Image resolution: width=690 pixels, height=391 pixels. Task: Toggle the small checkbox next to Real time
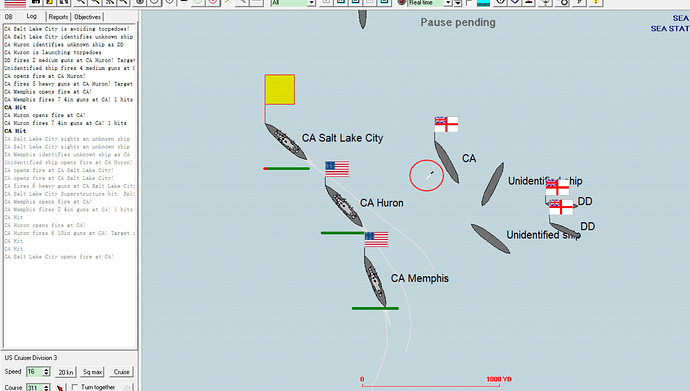click(469, 3)
